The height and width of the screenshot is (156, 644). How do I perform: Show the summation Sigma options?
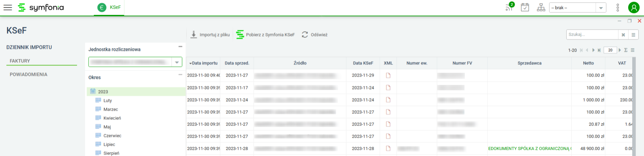626,50
